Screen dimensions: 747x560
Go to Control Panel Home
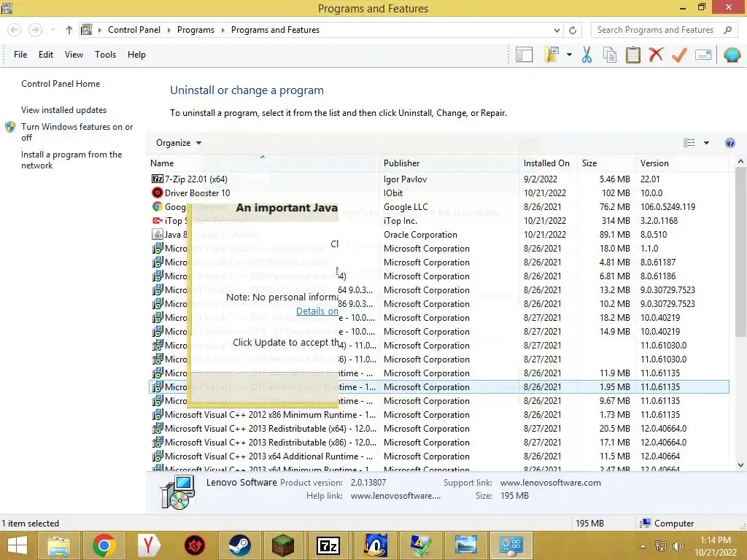(x=61, y=84)
